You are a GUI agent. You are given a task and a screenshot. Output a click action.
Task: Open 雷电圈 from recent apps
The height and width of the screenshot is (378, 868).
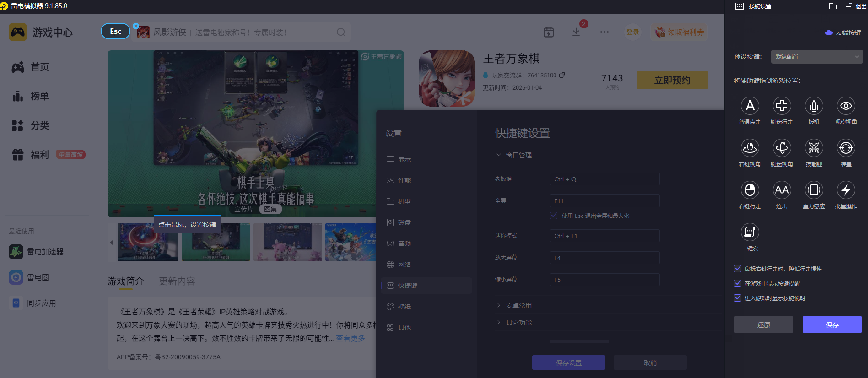pos(29,277)
